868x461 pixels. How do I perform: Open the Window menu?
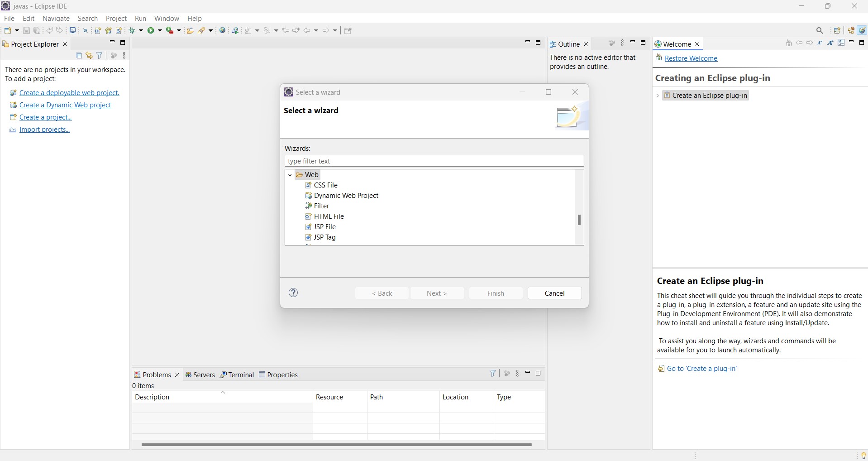pyautogui.click(x=167, y=19)
